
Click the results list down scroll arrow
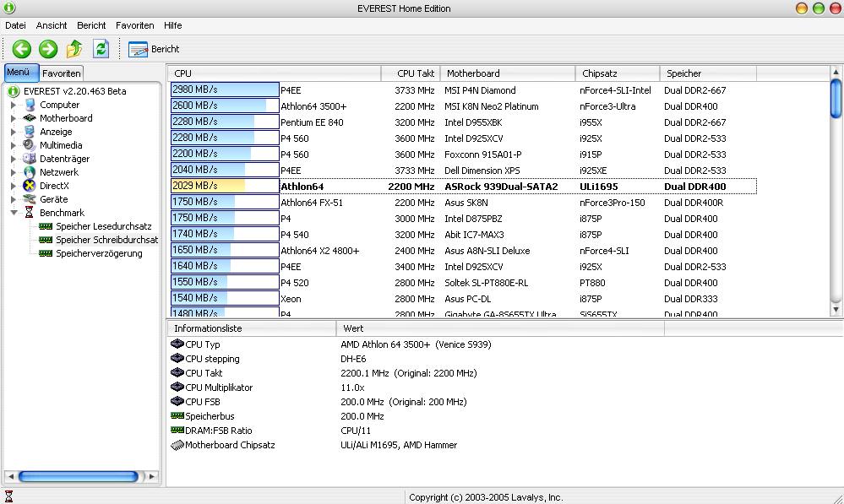click(x=836, y=310)
